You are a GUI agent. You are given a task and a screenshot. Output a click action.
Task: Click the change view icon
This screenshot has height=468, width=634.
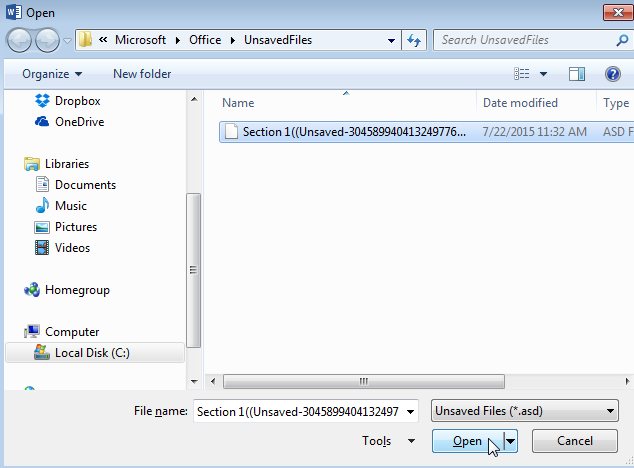pyautogui.click(x=522, y=74)
